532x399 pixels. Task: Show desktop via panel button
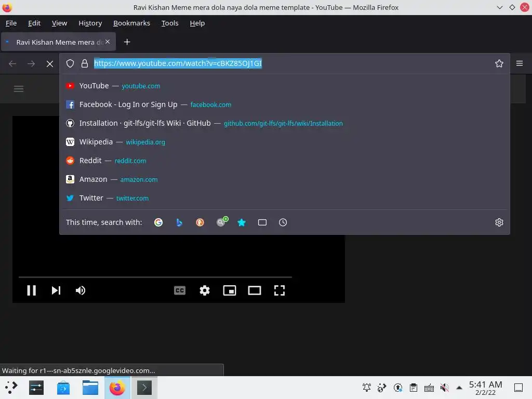click(518, 388)
